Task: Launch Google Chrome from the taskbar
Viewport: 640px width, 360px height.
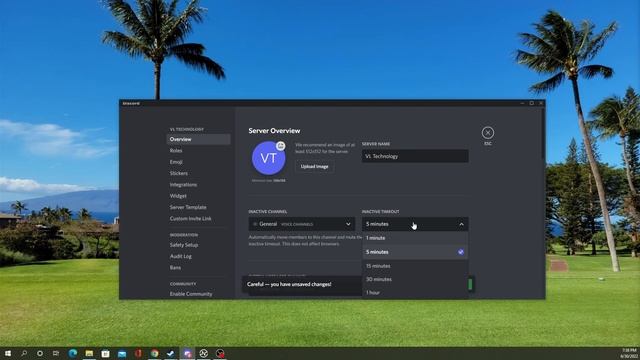Action: click(x=154, y=353)
